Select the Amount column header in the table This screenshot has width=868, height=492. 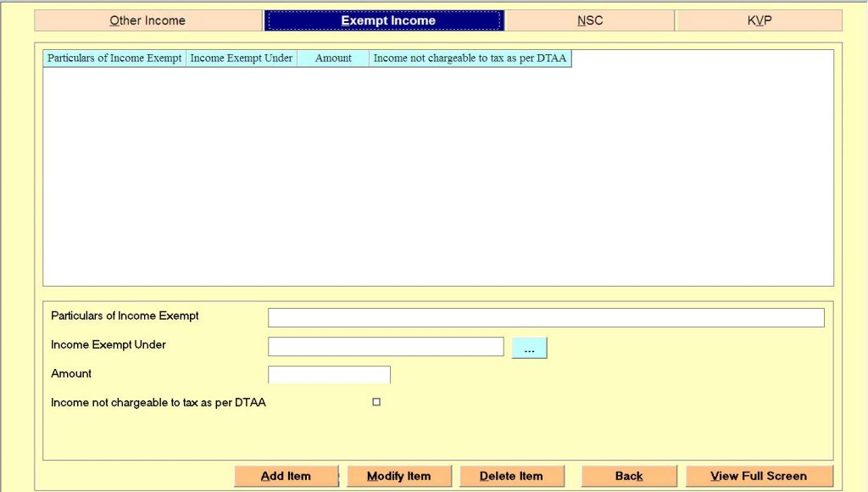[x=333, y=59]
